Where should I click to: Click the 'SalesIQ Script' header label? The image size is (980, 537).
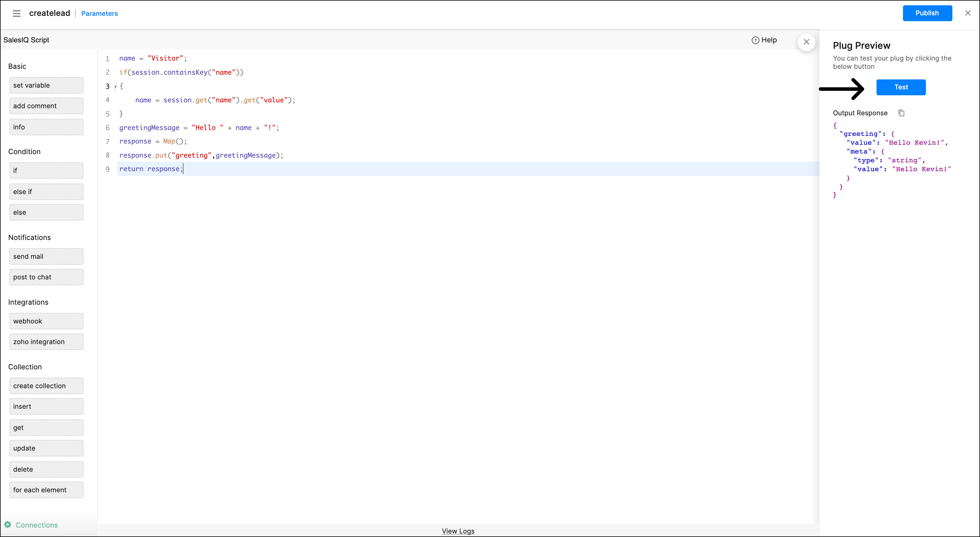click(x=26, y=40)
